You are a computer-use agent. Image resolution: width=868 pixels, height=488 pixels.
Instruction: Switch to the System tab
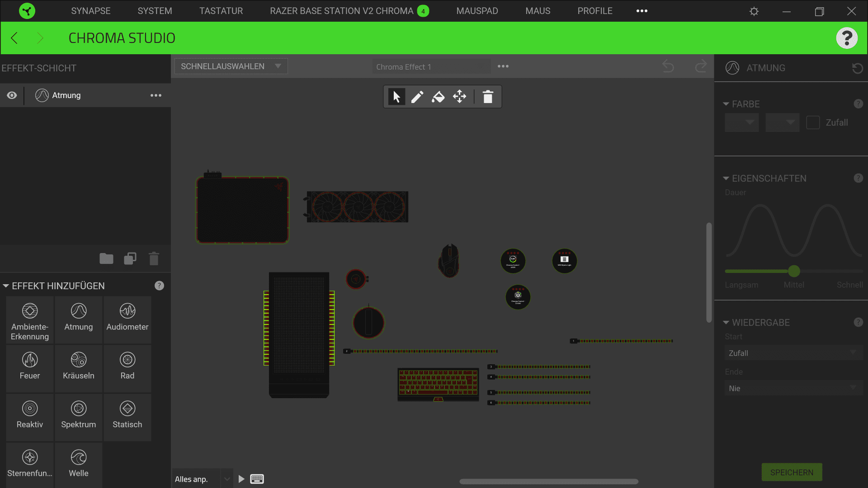[x=155, y=11]
